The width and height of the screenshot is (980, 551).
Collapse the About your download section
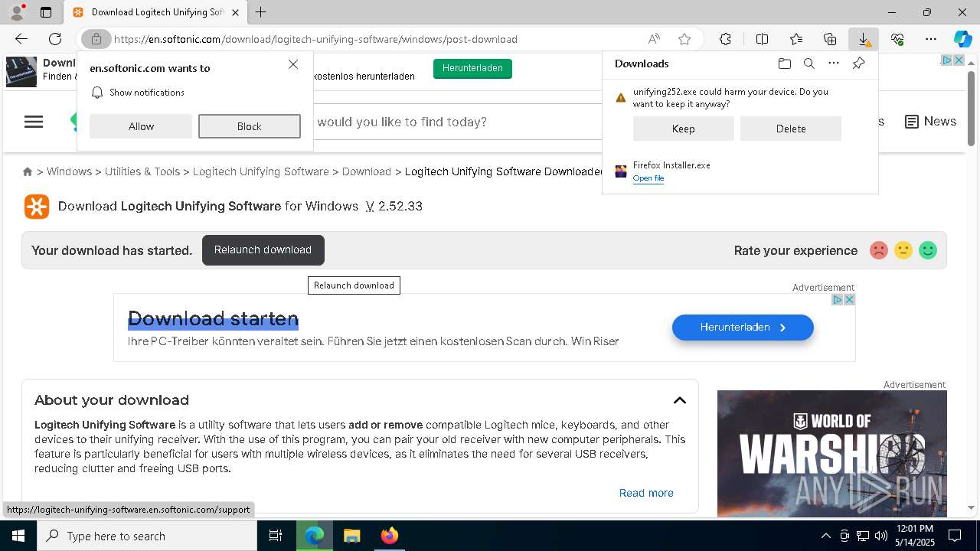click(679, 400)
